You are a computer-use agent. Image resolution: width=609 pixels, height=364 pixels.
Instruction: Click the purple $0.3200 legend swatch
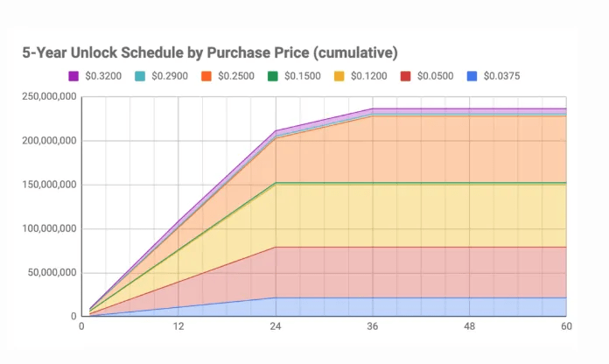73,76
